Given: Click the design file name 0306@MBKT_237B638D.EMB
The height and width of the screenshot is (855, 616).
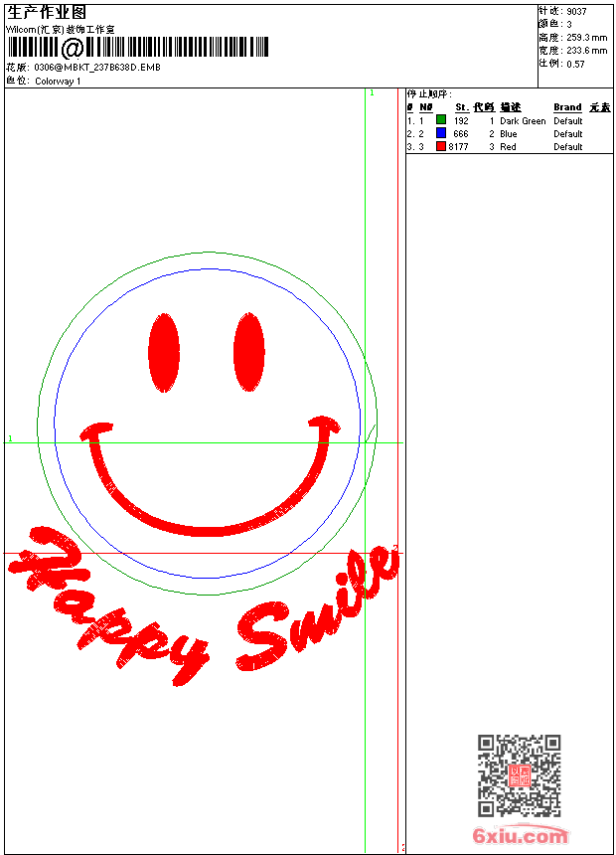Looking at the screenshot, I should pos(96,68).
